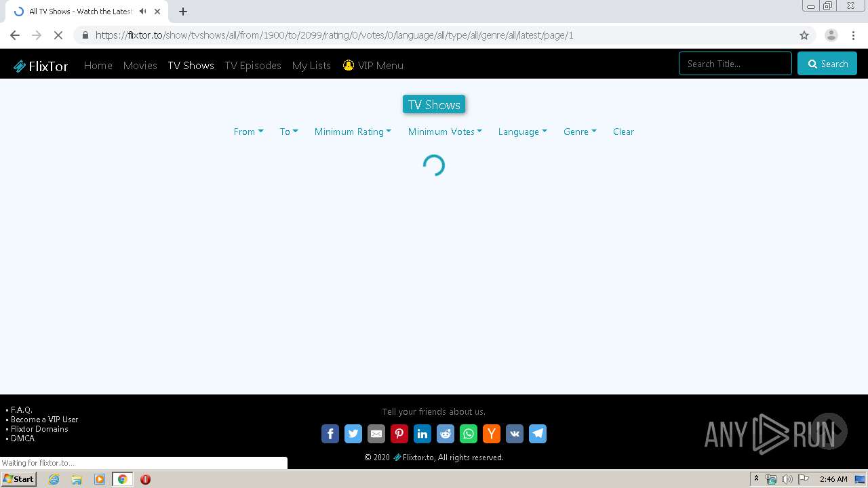The width and height of the screenshot is (868, 488).
Task: Open the DMCA link
Action: point(22,439)
